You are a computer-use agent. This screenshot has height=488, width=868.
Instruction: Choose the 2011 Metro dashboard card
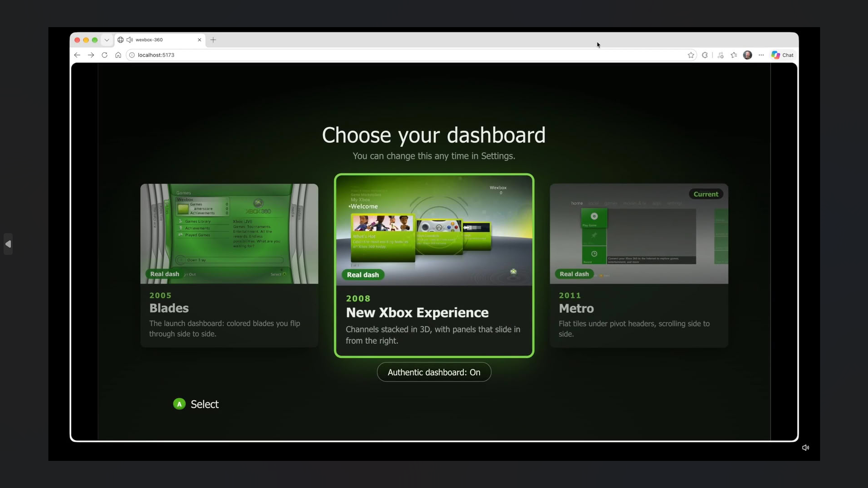[639, 265]
